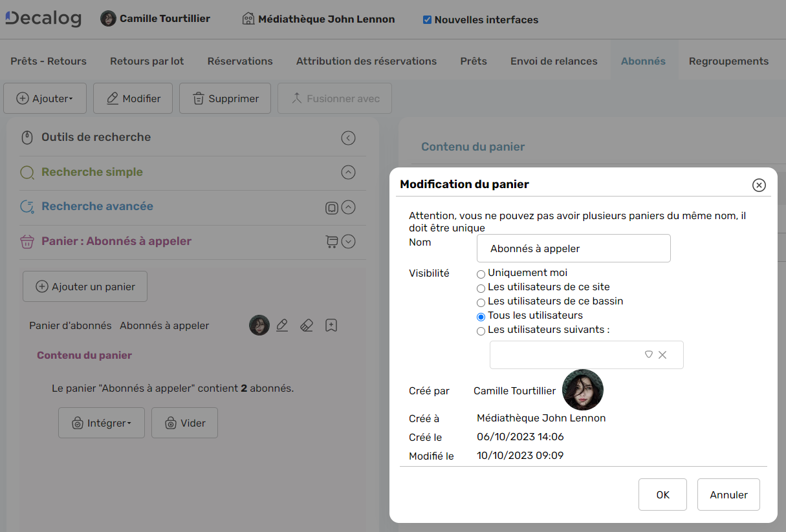Choose Les utilisateurs de ce site visibility
Viewport: 786px width, 532px height.
[481, 288]
